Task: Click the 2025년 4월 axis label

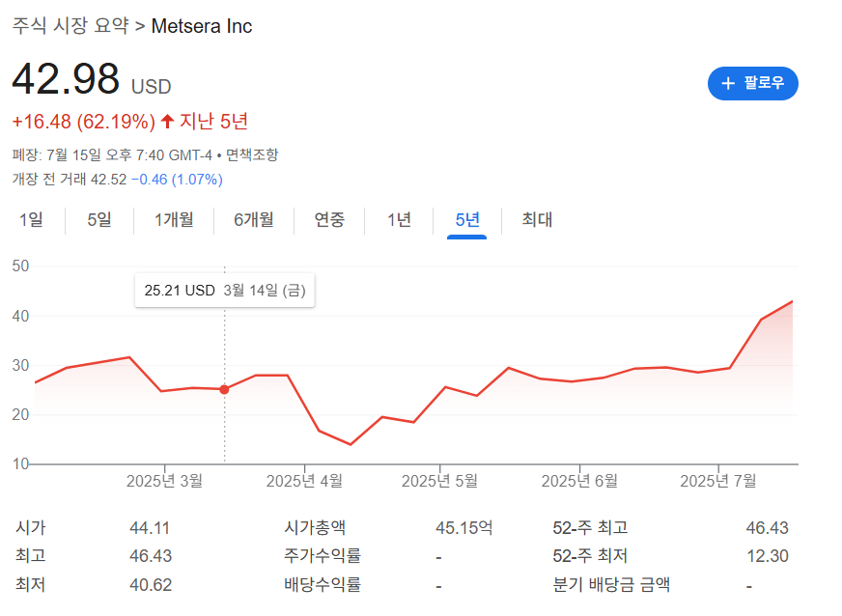Action: click(x=304, y=481)
